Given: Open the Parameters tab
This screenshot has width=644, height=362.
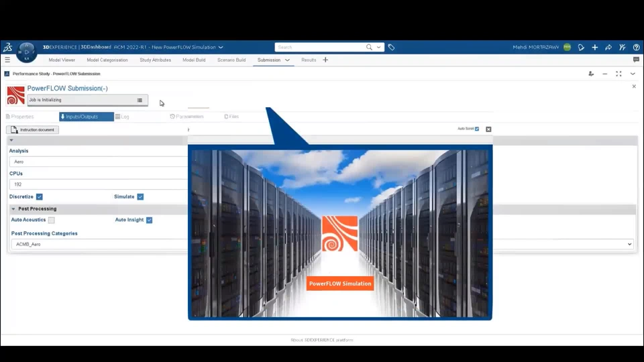Looking at the screenshot, I should pyautogui.click(x=187, y=117).
